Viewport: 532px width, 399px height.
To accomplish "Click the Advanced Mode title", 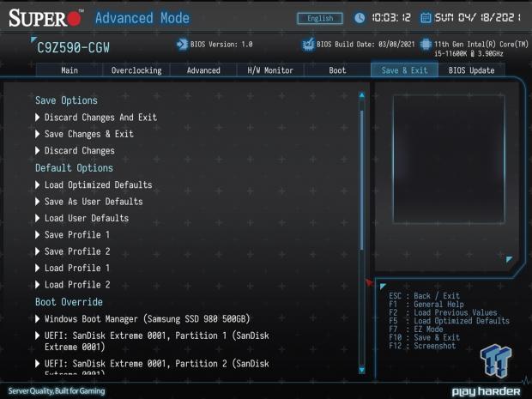I will point(142,18).
